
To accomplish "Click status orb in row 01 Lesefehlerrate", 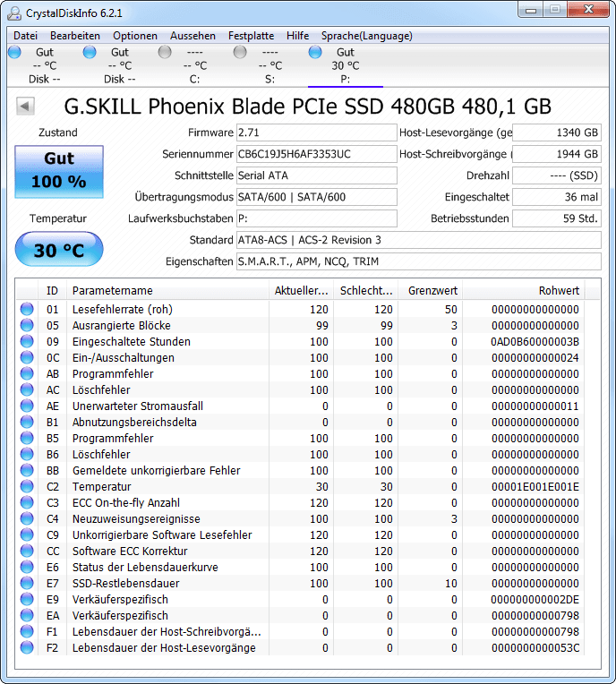I will [27, 309].
